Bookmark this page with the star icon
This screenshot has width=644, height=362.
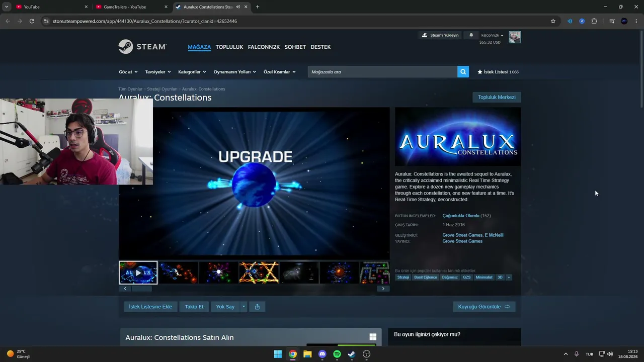point(553,21)
